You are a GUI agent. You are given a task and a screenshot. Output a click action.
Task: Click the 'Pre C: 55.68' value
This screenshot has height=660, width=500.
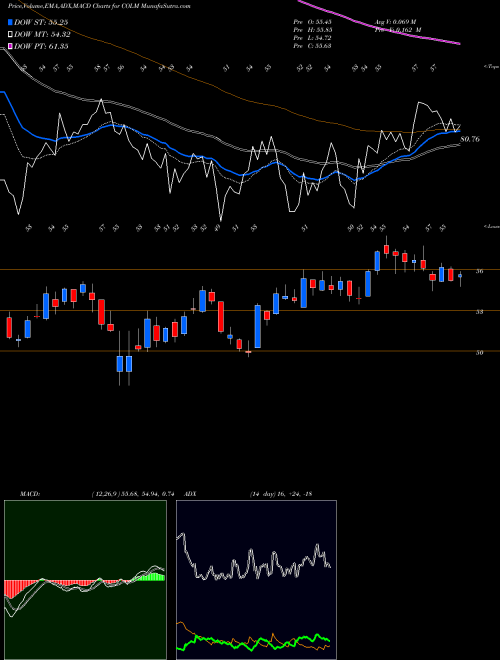pyautogui.click(x=313, y=45)
